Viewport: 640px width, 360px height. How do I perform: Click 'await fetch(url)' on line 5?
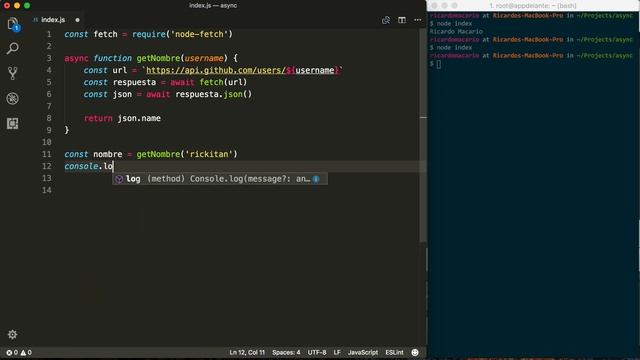(209, 82)
